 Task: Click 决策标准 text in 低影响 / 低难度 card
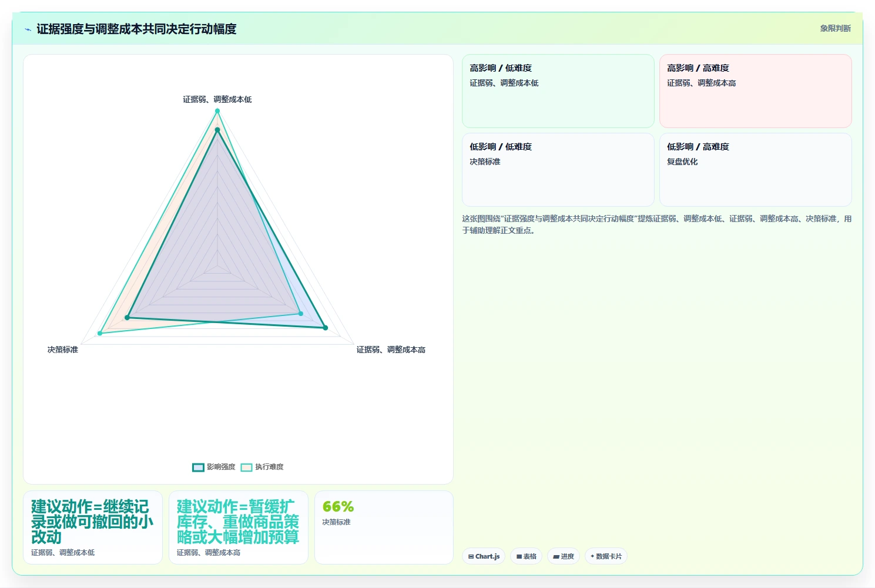coord(485,162)
